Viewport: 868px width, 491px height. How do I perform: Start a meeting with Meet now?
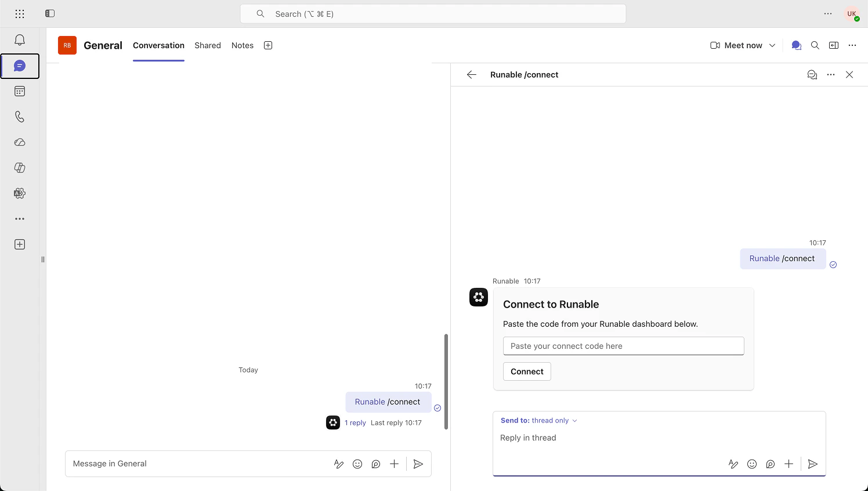click(x=736, y=45)
